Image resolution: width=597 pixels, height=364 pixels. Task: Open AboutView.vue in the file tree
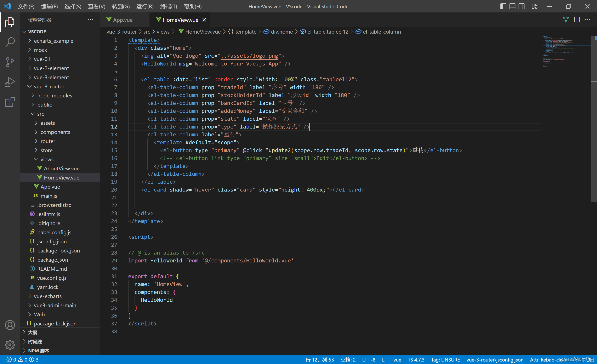click(62, 169)
